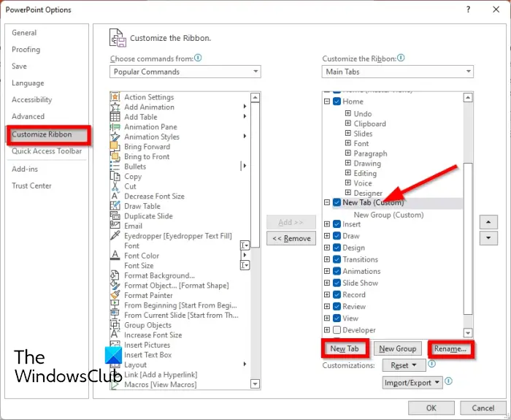The image size is (511, 420).
Task: Click the Copy command icon
Action: tap(115, 177)
